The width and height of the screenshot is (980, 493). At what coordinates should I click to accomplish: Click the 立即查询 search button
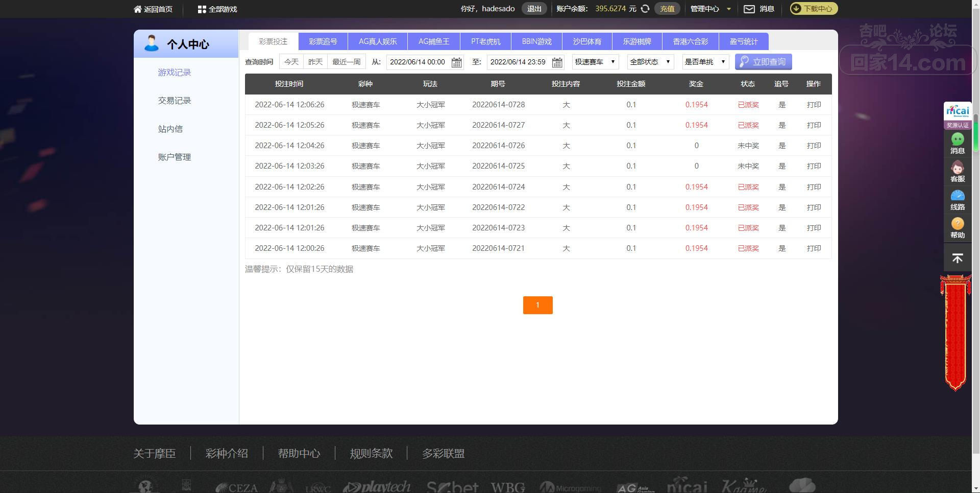(763, 62)
